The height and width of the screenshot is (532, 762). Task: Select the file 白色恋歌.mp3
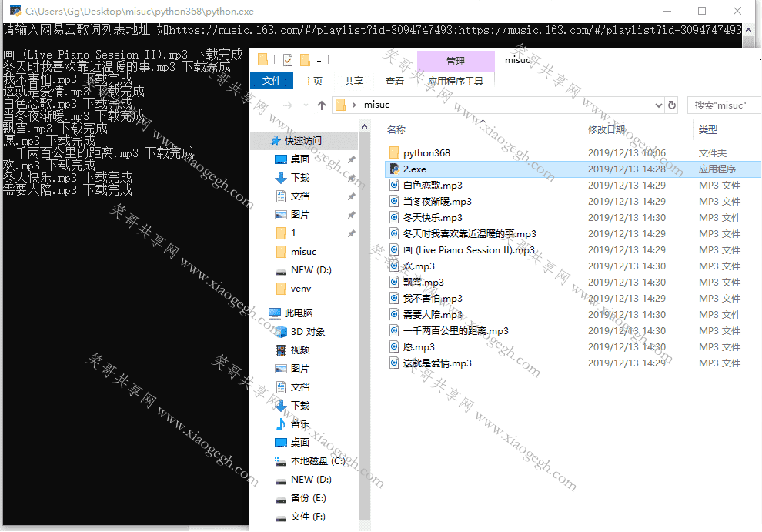pyautogui.click(x=433, y=186)
